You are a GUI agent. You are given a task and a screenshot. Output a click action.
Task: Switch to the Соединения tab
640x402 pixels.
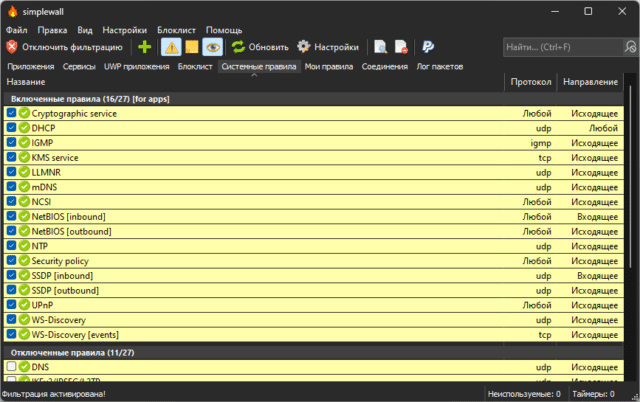[384, 67]
